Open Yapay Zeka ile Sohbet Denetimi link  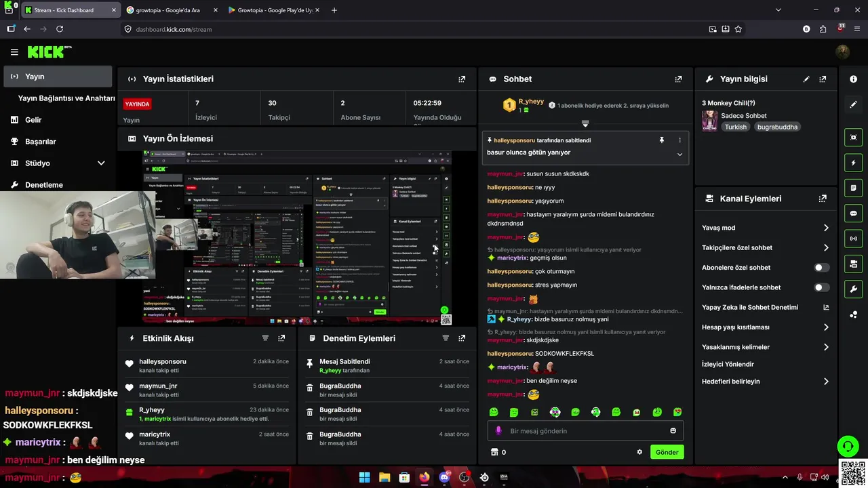point(766,307)
